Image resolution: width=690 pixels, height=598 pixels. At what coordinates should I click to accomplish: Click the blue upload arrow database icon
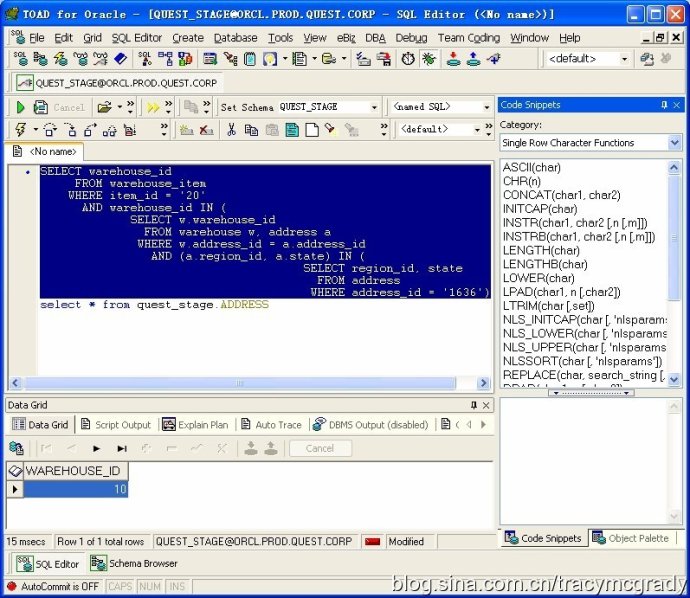click(x=473, y=59)
